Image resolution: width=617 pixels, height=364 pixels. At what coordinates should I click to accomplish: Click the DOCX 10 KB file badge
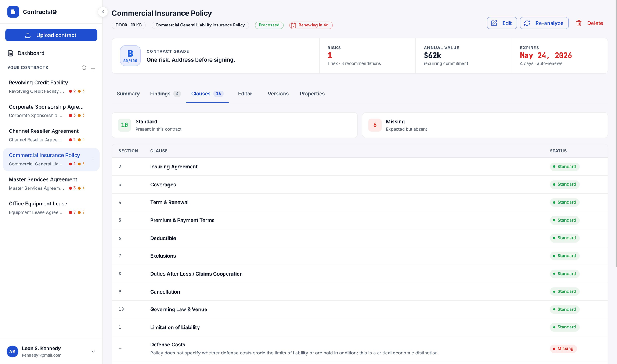pyautogui.click(x=129, y=25)
